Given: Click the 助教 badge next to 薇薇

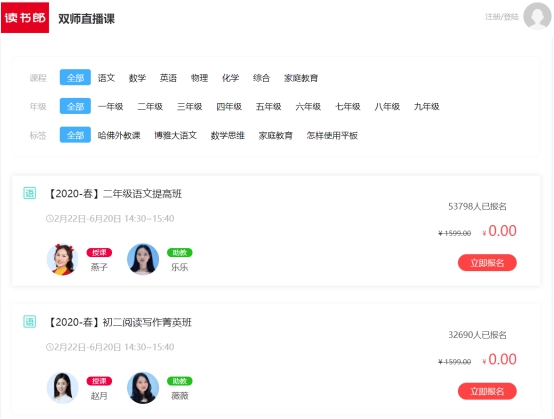Looking at the screenshot, I should [x=179, y=381].
